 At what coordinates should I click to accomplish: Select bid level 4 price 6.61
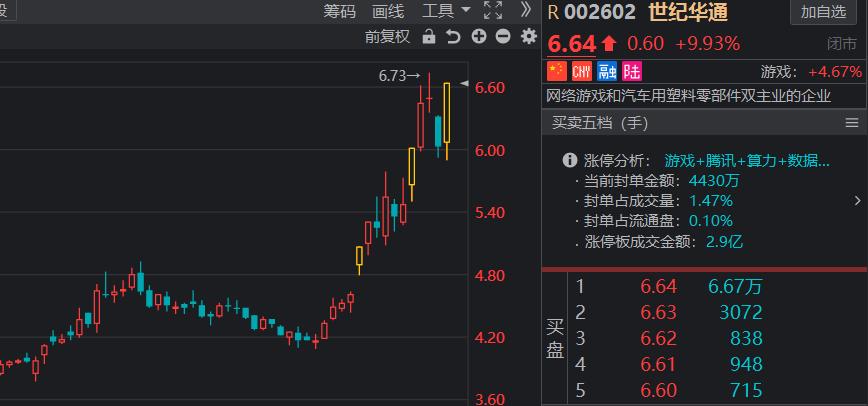[x=659, y=364]
